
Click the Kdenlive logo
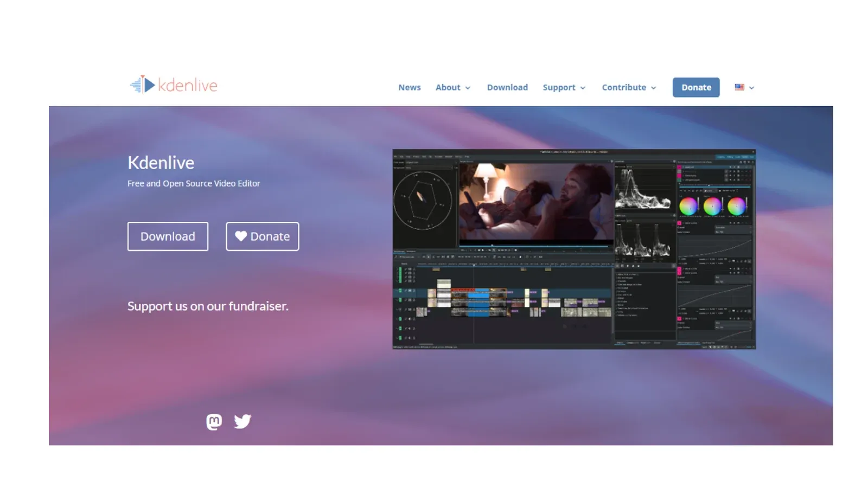pos(174,85)
